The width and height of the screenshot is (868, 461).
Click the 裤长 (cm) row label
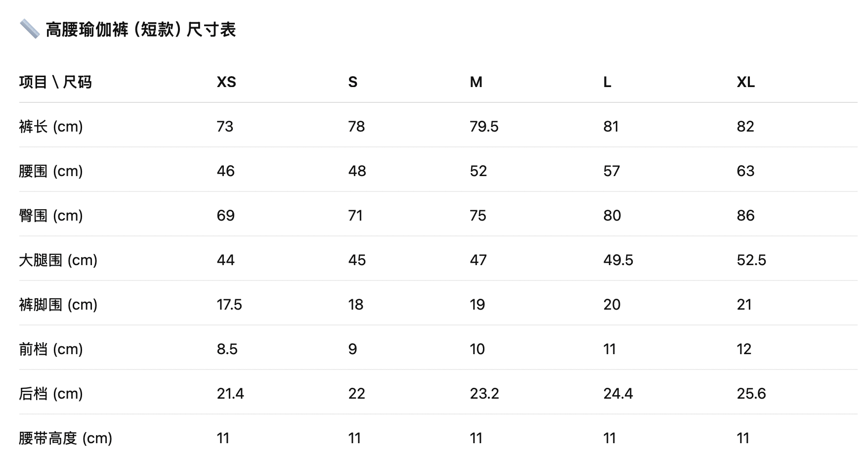click(51, 127)
